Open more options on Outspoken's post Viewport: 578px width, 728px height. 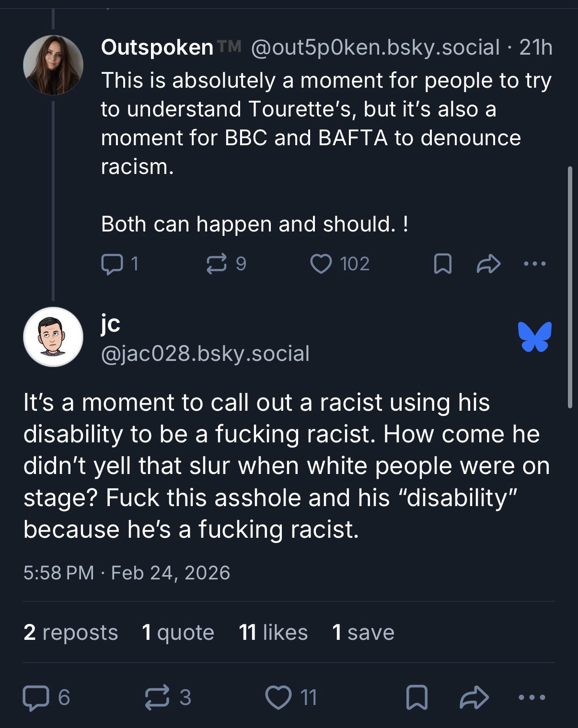(534, 264)
